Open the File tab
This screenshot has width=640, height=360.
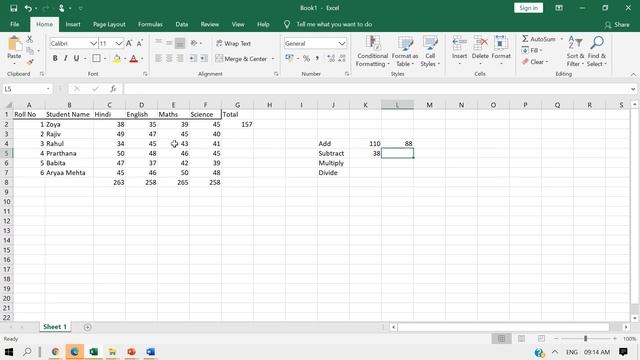pos(15,24)
